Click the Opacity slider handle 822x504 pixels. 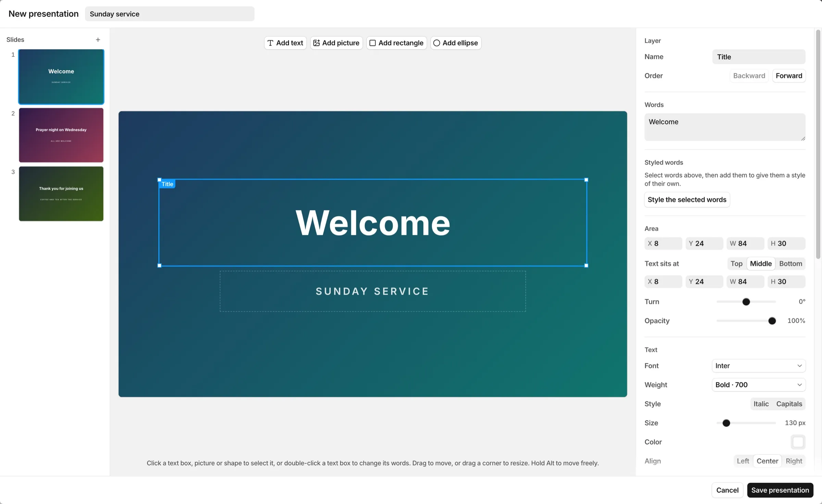772,321
